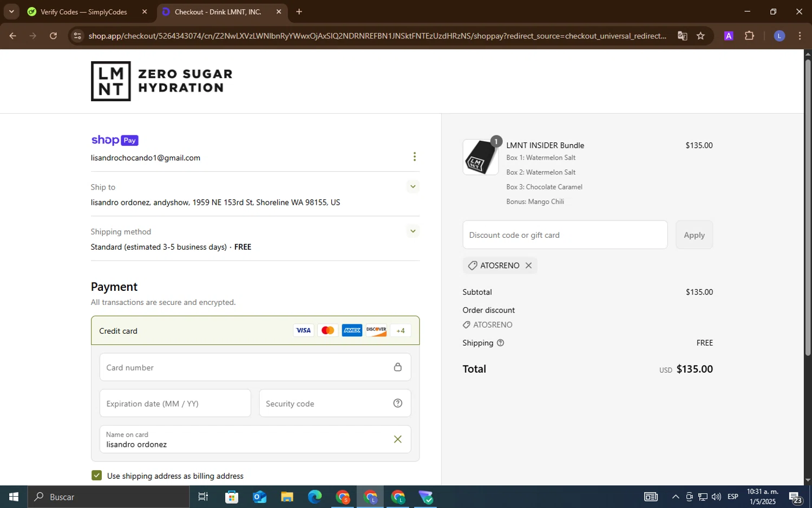
Task: Open the notification center
Action: 795,497
